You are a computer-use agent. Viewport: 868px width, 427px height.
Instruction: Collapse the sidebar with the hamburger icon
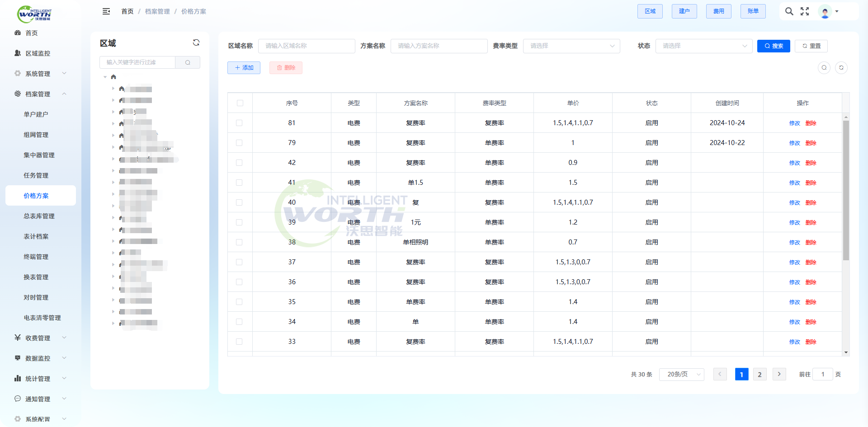click(x=106, y=11)
